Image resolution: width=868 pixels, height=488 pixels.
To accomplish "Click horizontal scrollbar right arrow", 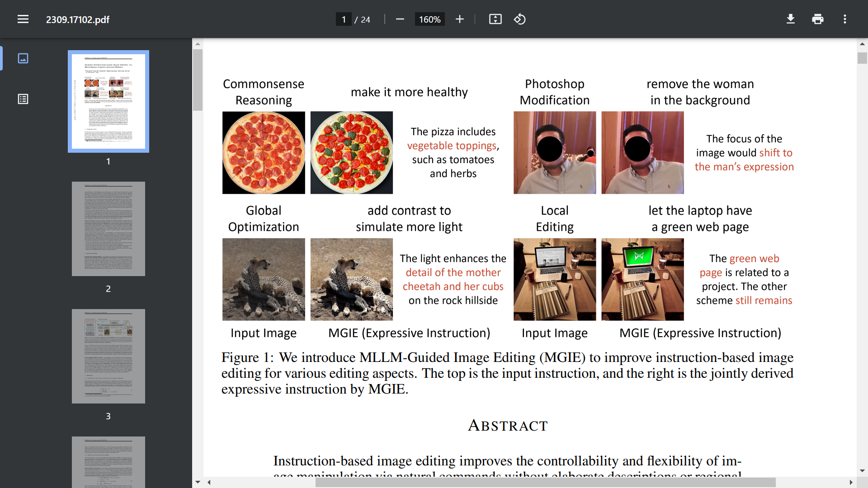I will pyautogui.click(x=851, y=482).
